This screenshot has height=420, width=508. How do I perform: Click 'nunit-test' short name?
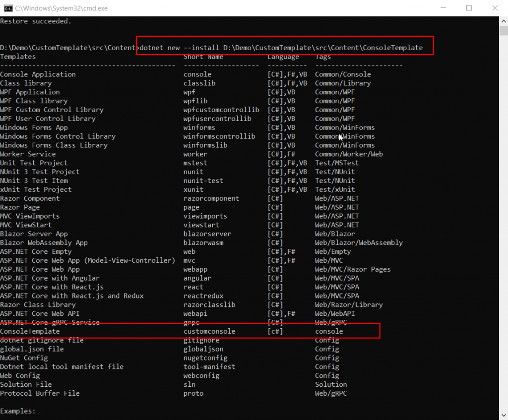click(203, 180)
